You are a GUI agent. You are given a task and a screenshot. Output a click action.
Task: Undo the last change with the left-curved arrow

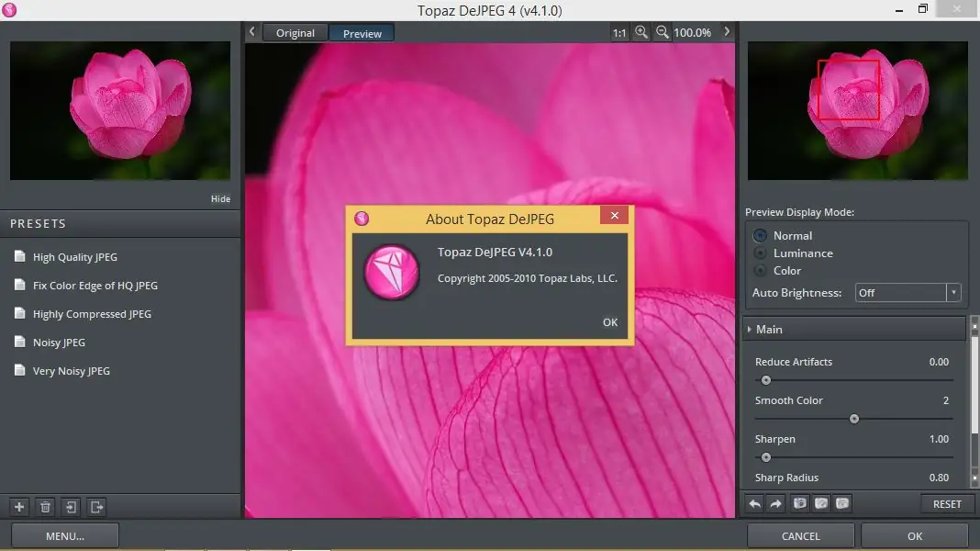pyautogui.click(x=755, y=503)
